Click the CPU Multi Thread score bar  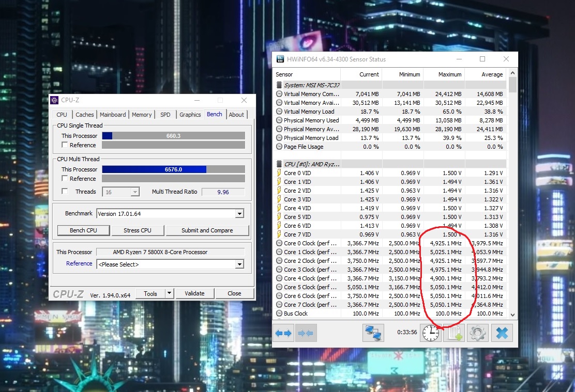click(173, 169)
